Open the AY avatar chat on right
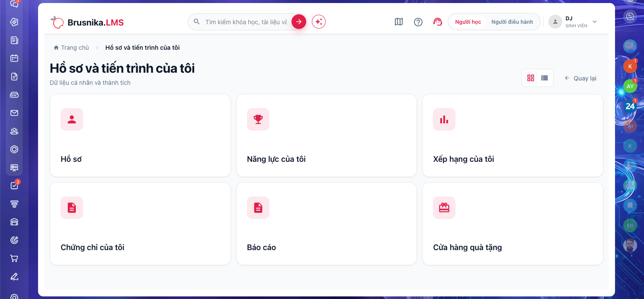Image resolution: width=644 pixels, height=299 pixels. [x=630, y=86]
